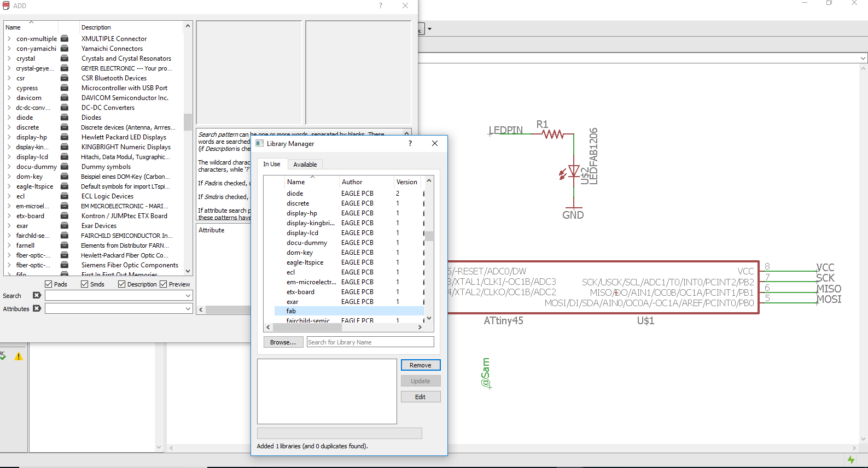The image size is (868, 468).
Task: Click the library icon in the etx-board row of ADD
Action: coord(65,216)
